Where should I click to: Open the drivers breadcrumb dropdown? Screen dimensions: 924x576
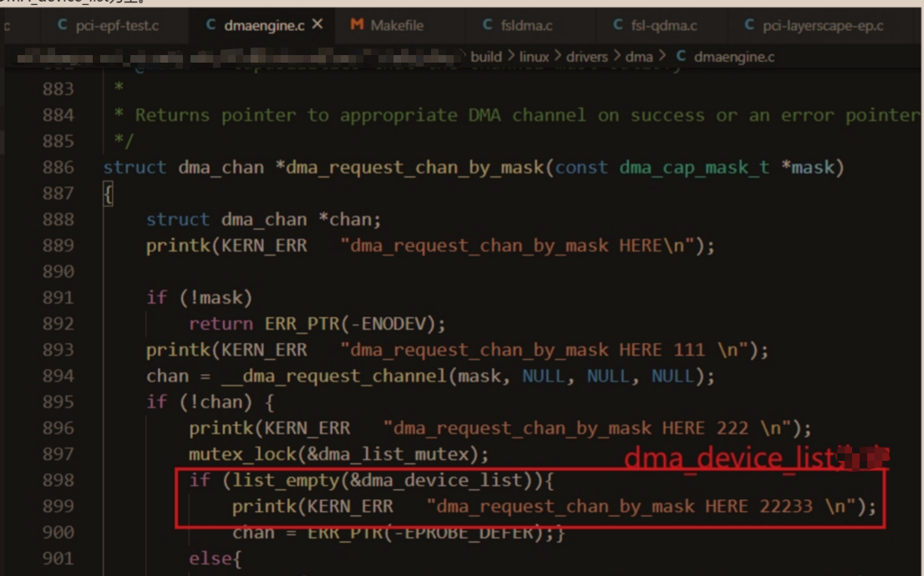point(587,57)
